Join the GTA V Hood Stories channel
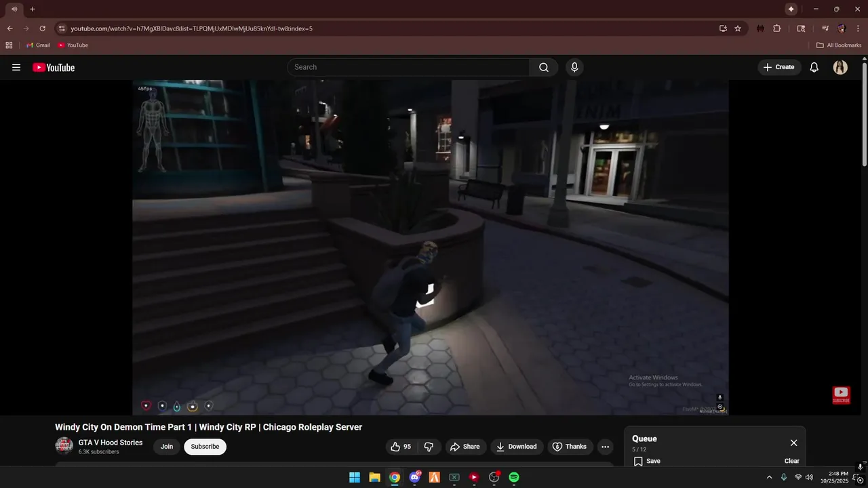The height and width of the screenshot is (488, 868). [x=167, y=447]
